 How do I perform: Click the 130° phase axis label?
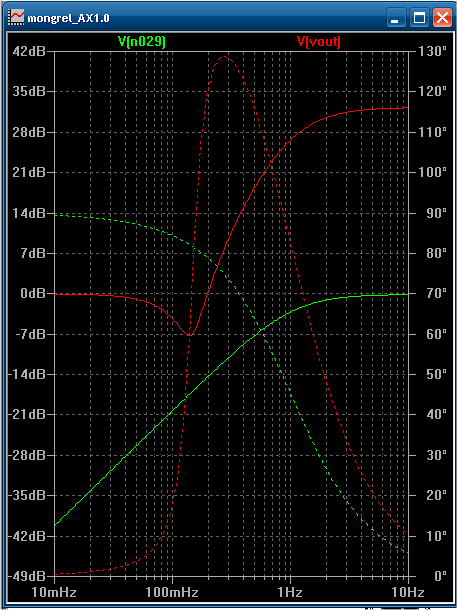tap(433, 51)
